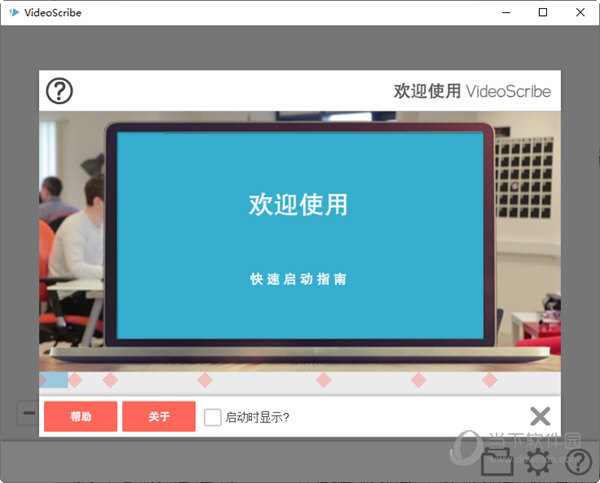The width and height of the screenshot is (600, 483).
Task: Maximize the VideoScribe window
Action: (x=543, y=13)
